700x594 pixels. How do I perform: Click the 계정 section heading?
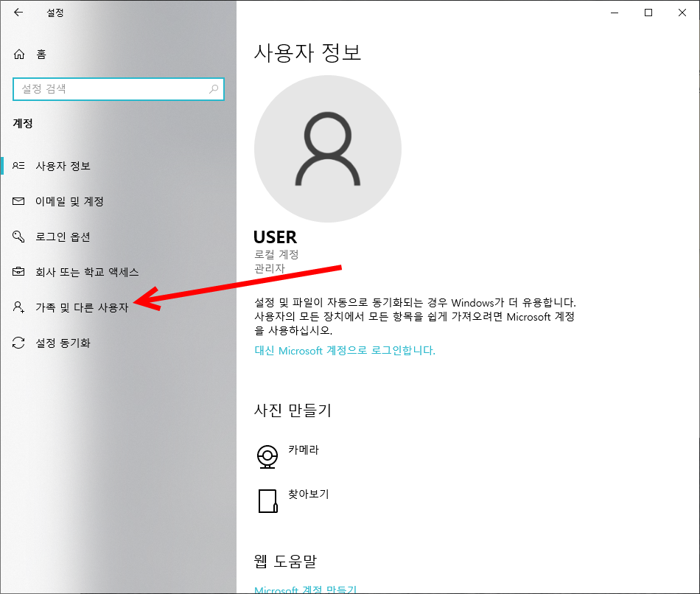23,123
